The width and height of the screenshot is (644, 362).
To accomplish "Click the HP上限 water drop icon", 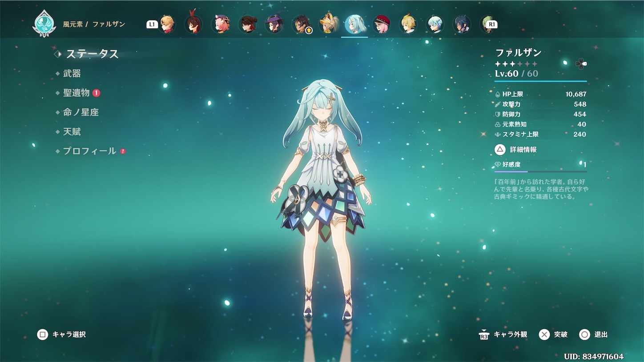I will pos(498,94).
